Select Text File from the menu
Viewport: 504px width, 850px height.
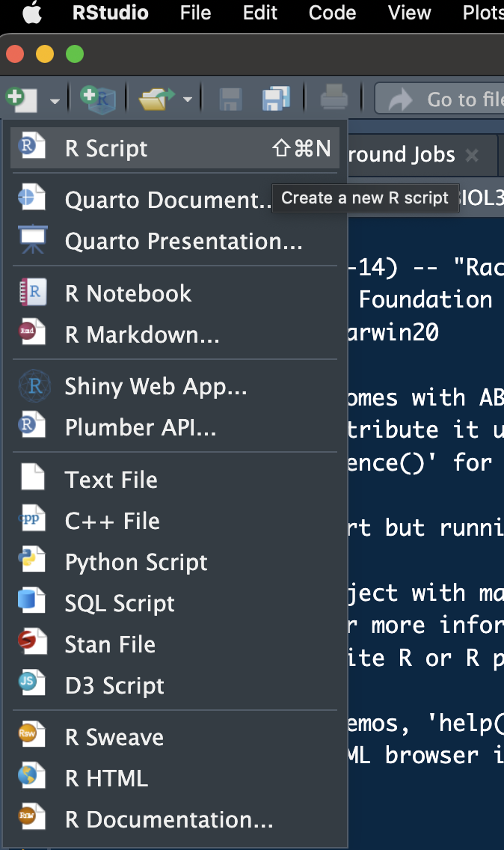(x=175, y=479)
